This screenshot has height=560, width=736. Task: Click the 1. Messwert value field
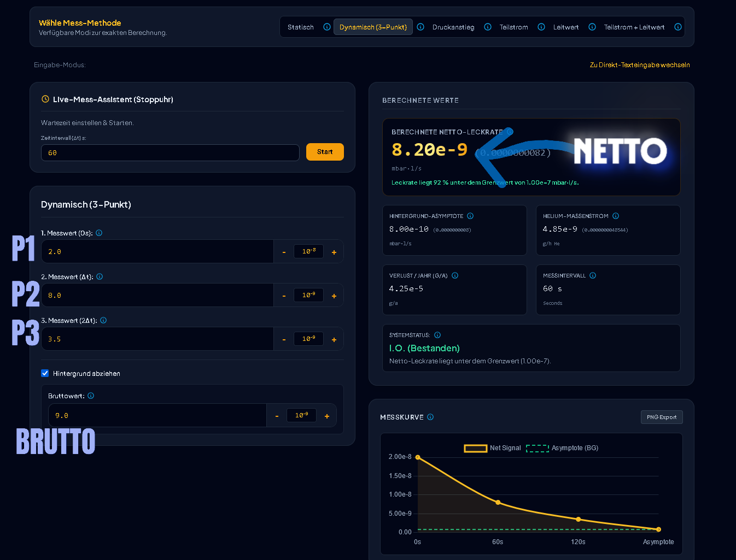[157, 251]
